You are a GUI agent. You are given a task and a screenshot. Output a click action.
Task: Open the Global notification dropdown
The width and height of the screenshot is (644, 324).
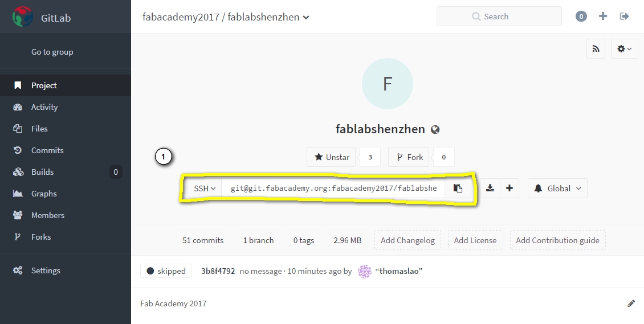(557, 188)
